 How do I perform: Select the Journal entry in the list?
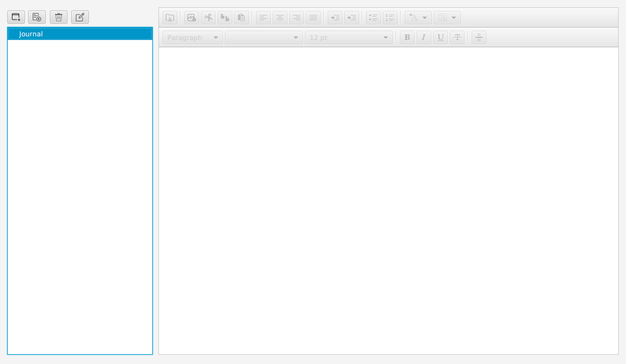tap(80, 34)
